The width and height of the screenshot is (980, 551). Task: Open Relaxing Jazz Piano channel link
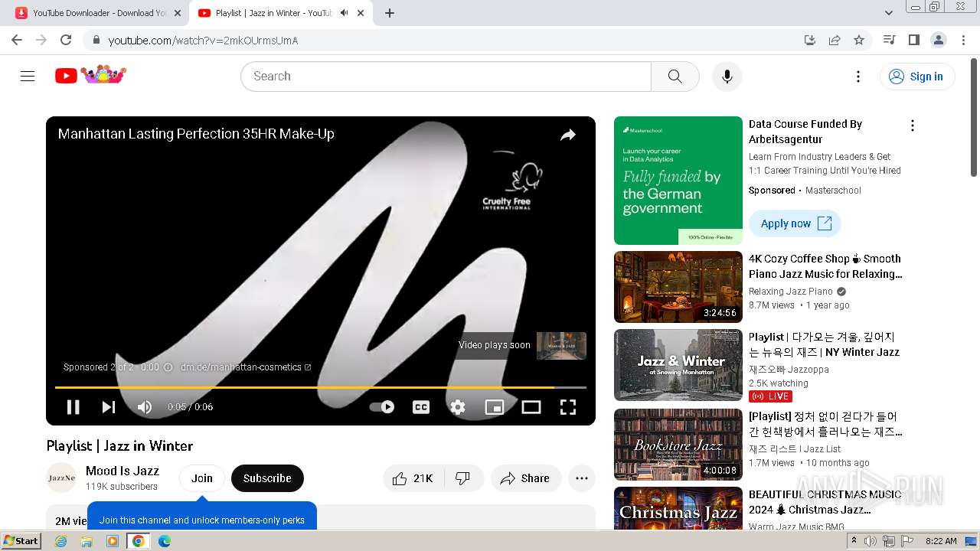pos(791,292)
